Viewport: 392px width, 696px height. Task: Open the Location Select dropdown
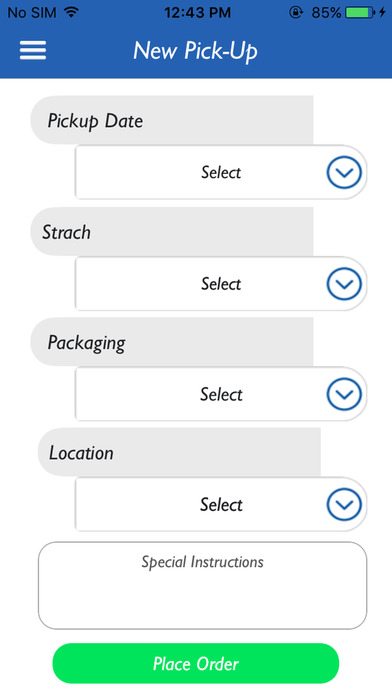(x=221, y=504)
